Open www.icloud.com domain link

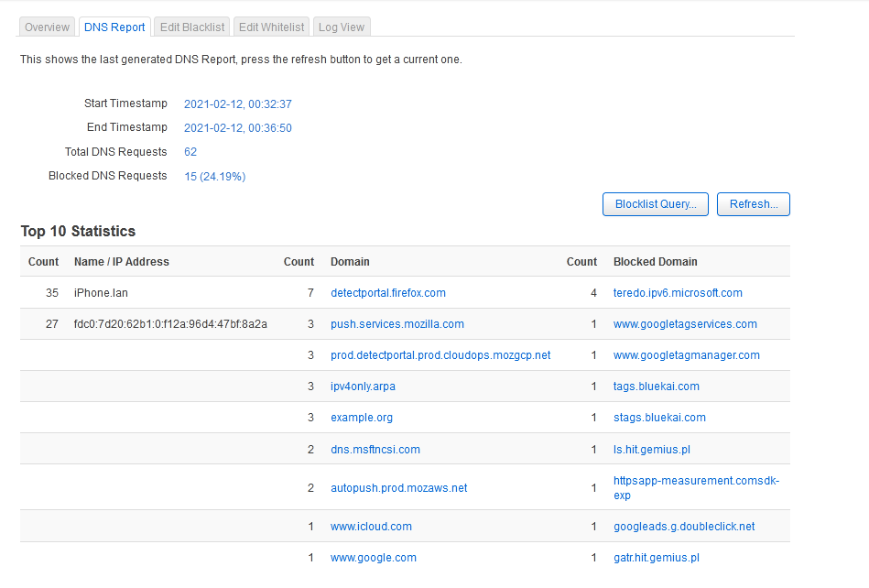tap(372, 526)
